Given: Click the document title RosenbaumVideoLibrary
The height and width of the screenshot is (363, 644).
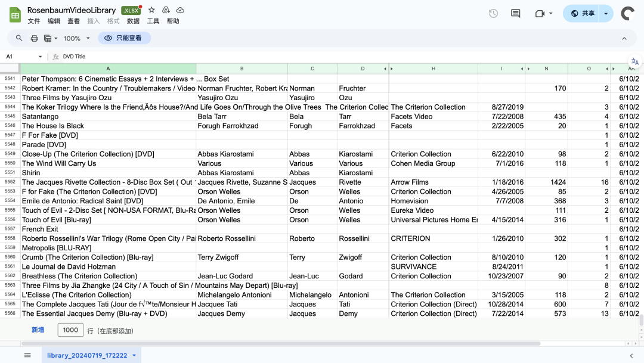Looking at the screenshot, I should tap(72, 10).
